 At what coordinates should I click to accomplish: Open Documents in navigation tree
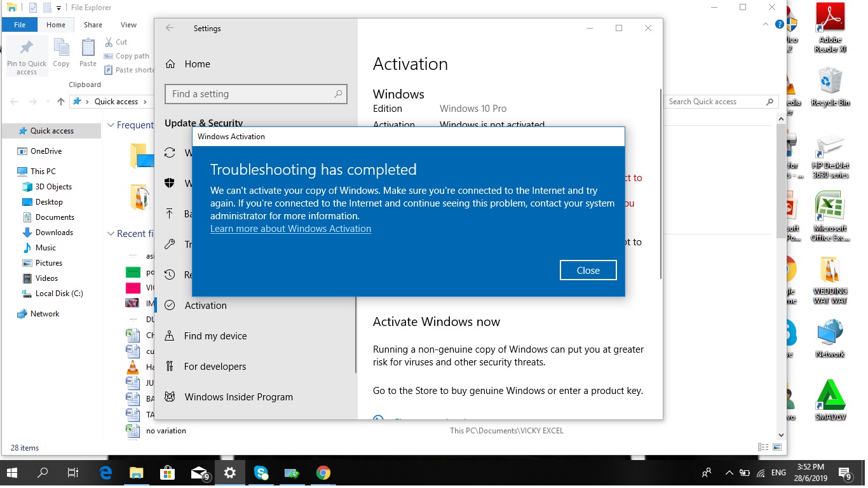[x=55, y=217]
